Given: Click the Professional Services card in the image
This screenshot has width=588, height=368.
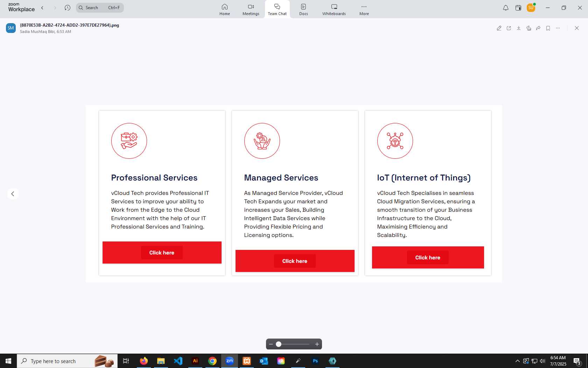Looking at the screenshot, I should [162, 193].
